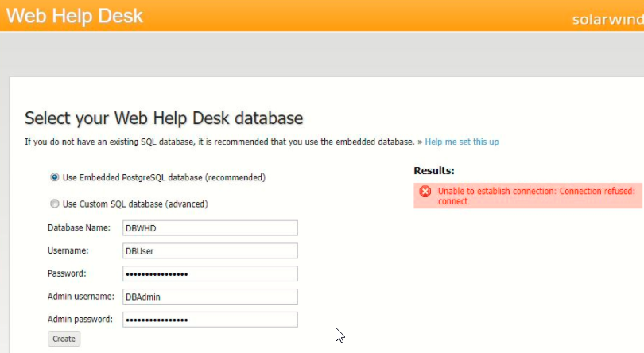Click the red error icon in Results
This screenshot has height=353, width=644.
(x=425, y=192)
